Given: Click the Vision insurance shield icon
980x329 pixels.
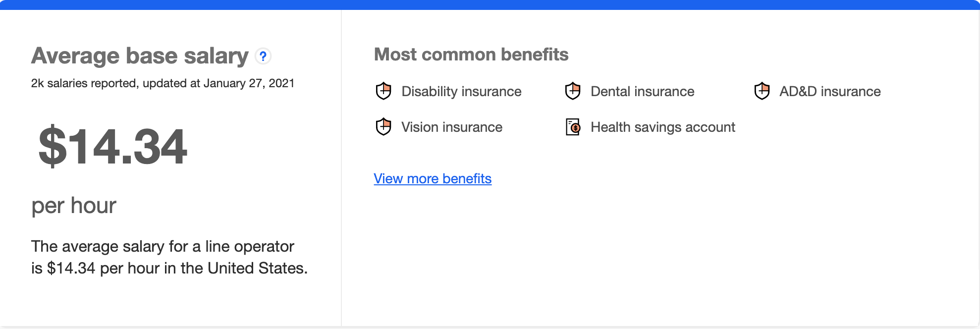Looking at the screenshot, I should coord(383,127).
